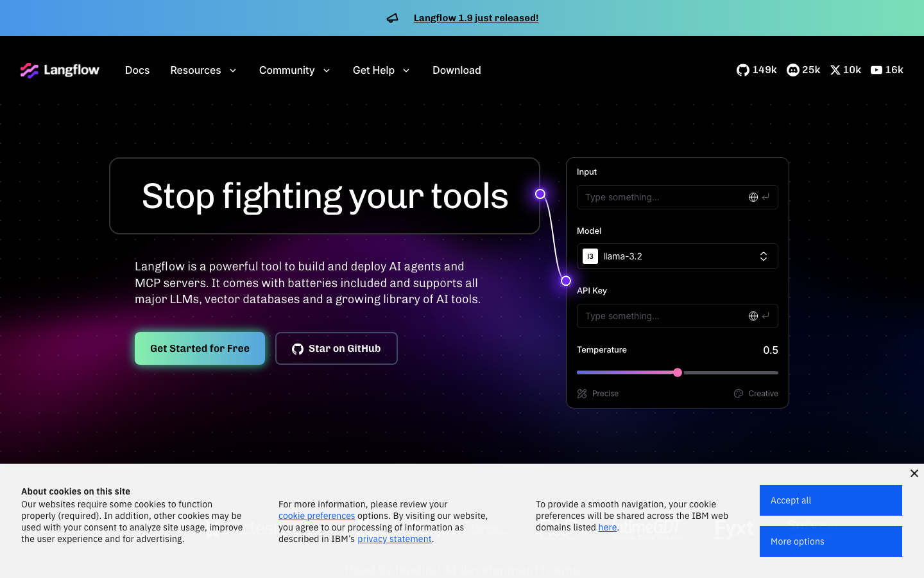Click the Precise icon below the Temperature slider
Screen dimensions: 924x578
pyautogui.click(x=582, y=394)
